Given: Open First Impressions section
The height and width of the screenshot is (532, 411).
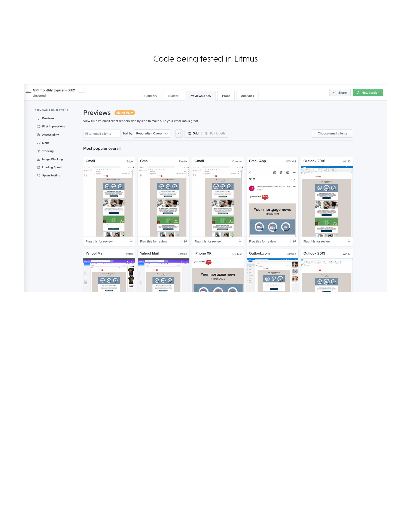Looking at the screenshot, I should point(51,127).
